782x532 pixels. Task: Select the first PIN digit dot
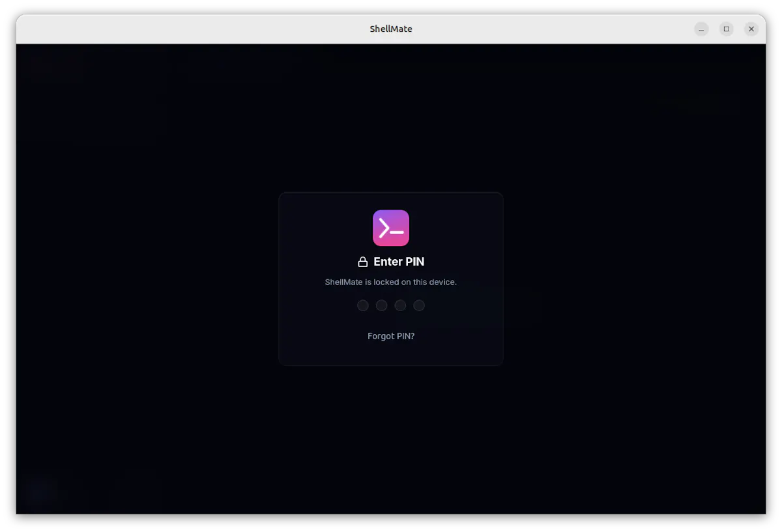pos(363,305)
